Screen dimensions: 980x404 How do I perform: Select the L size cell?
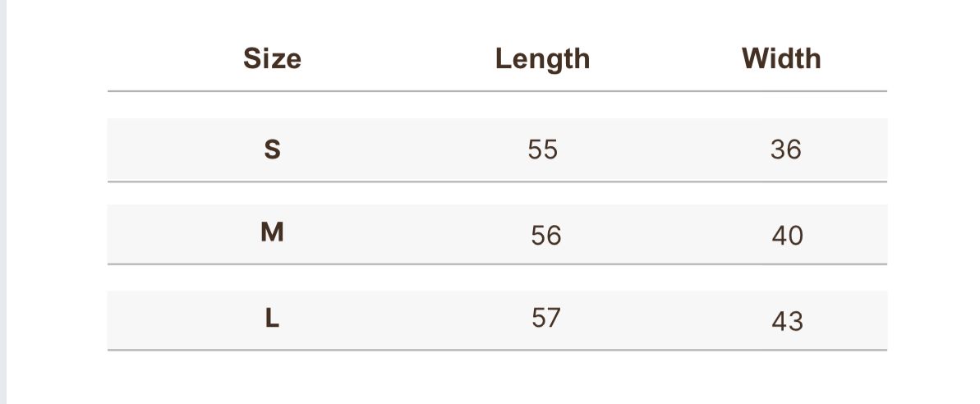point(272,319)
